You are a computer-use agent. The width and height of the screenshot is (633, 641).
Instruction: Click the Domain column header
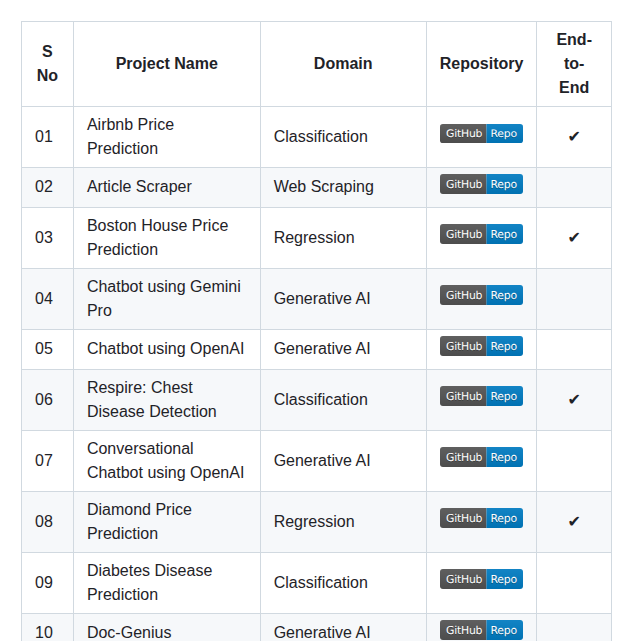tap(343, 64)
